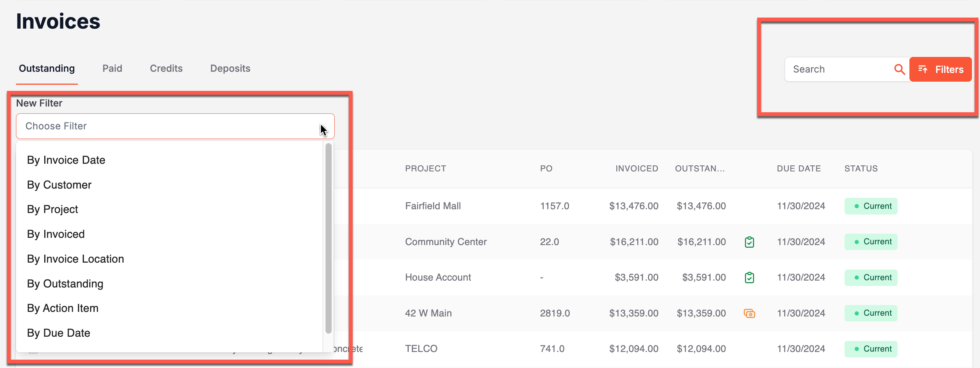Image resolution: width=980 pixels, height=368 pixels.
Task: Select By Invoice Date filter option
Action: 66,160
